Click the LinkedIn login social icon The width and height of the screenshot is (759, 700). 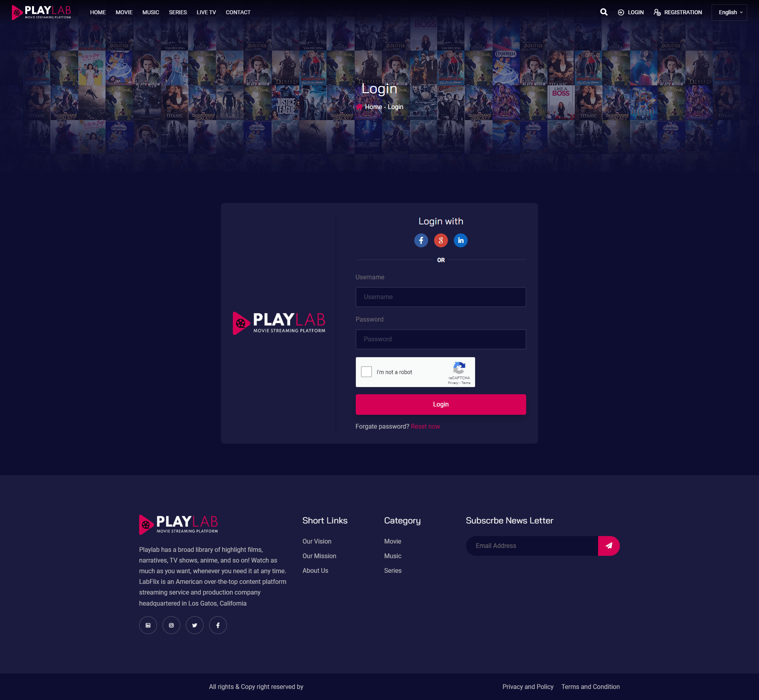(x=461, y=240)
